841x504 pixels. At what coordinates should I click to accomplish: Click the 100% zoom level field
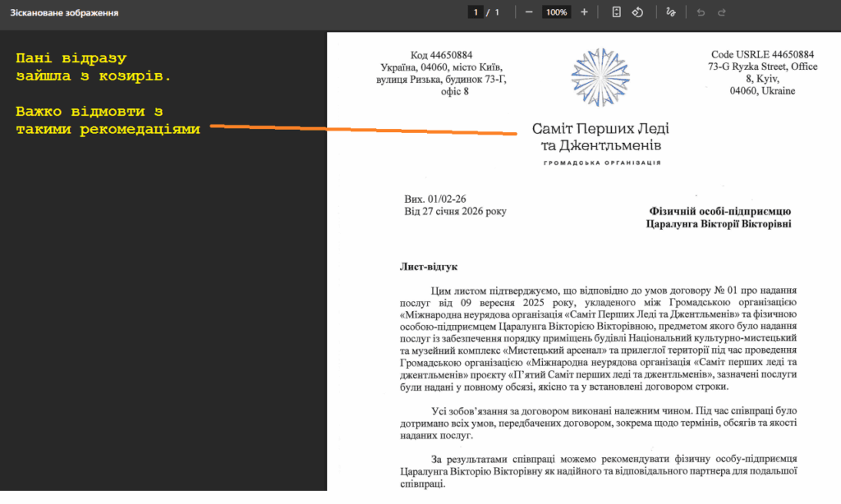[556, 12]
